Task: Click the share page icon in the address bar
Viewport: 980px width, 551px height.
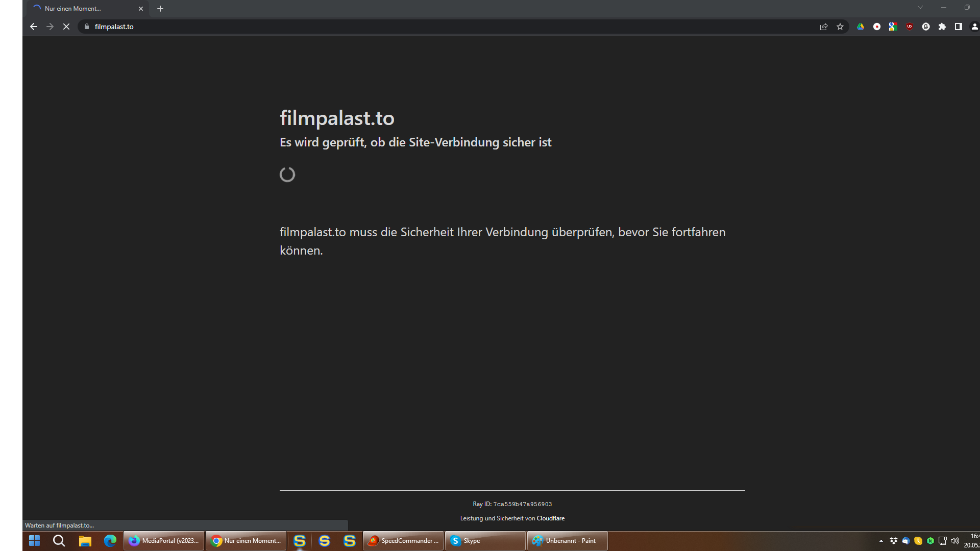Action: [824, 27]
